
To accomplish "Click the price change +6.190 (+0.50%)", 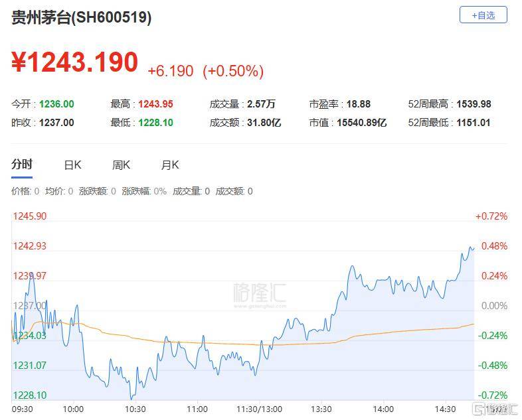I will [205, 71].
